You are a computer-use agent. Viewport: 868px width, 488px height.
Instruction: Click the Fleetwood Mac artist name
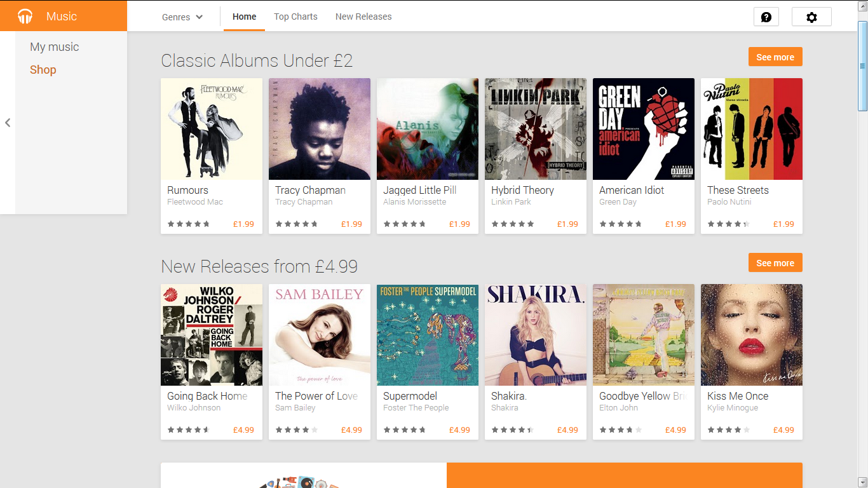pos(195,202)
